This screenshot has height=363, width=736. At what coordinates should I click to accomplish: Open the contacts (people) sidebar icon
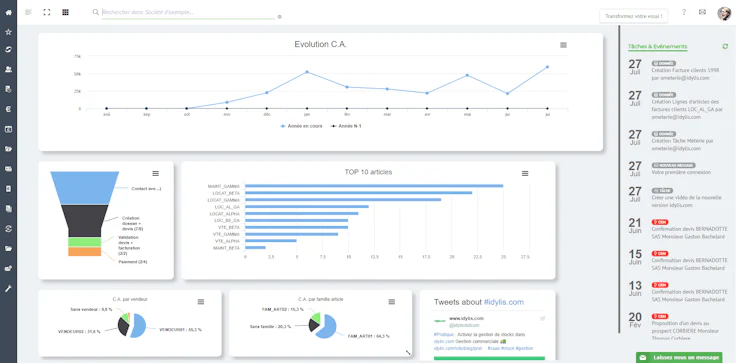[x=8, y=69]
